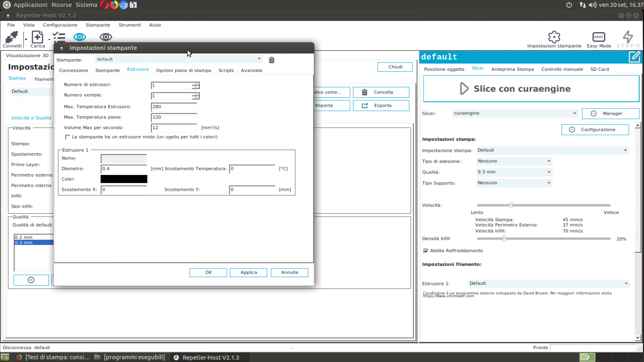Click the Densità Infill slider handle
Screen dimensions: 644x362
click(x=504, y=238)
